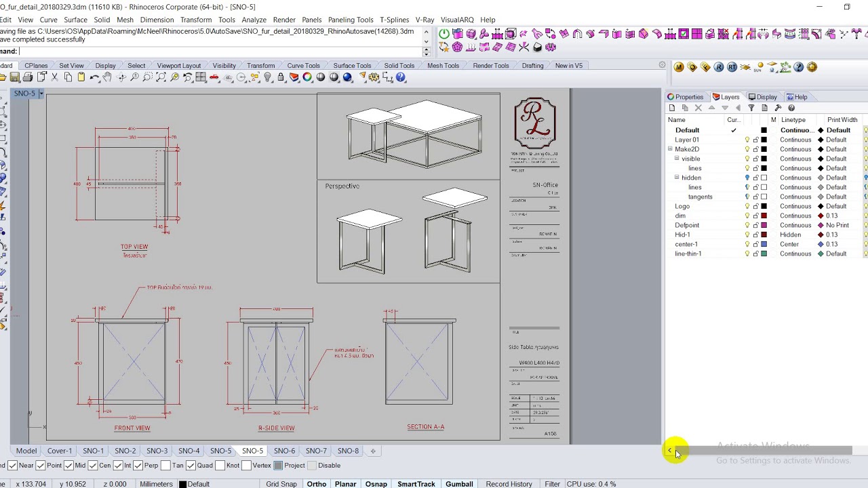Screen dimensions: 868x488
Task: Open the Curve menu
Action: tap(48, 20)
